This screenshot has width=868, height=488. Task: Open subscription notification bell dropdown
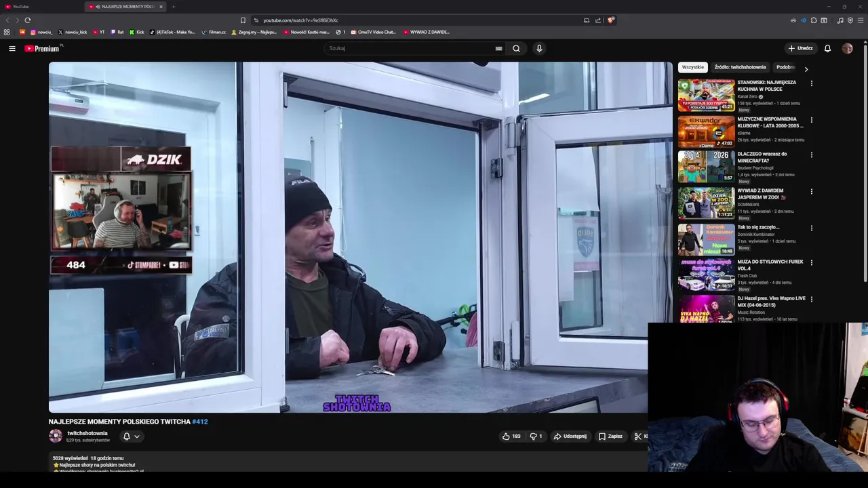coord(131,436)
